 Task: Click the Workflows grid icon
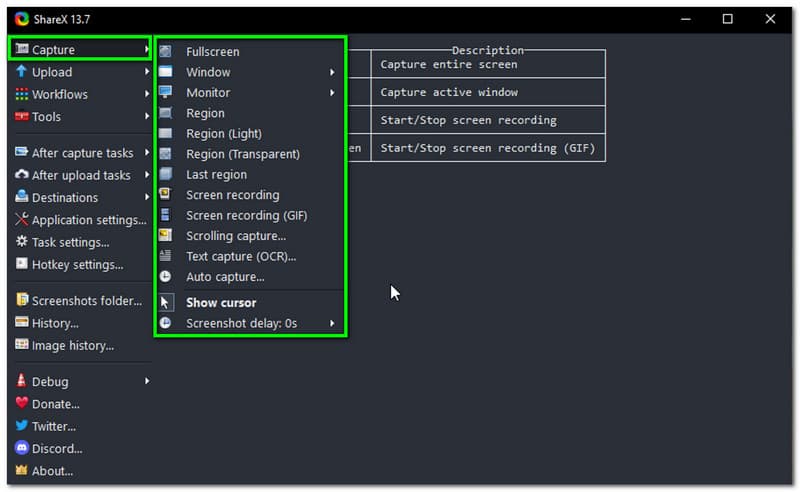point(21,94)
